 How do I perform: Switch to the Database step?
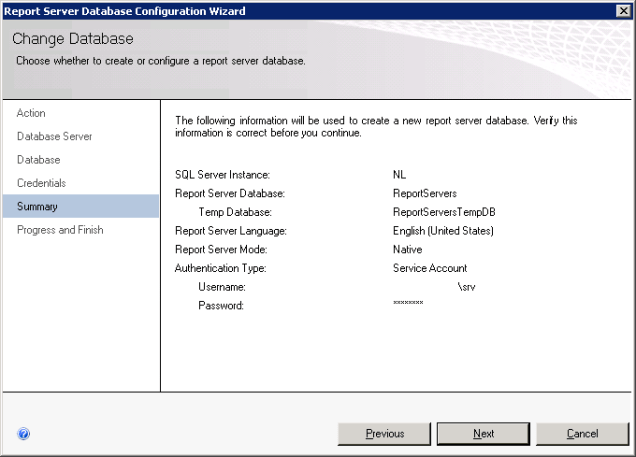coord(38,160)
